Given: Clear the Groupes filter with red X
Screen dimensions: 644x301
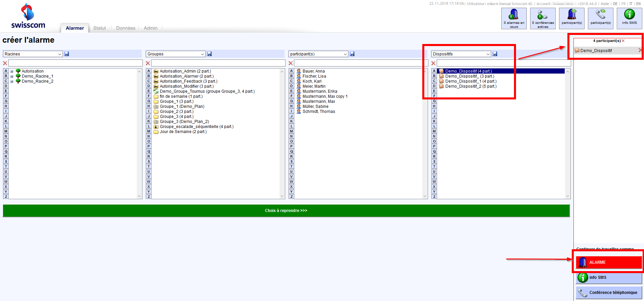Looking at the screenshot, I should (148, 63).
